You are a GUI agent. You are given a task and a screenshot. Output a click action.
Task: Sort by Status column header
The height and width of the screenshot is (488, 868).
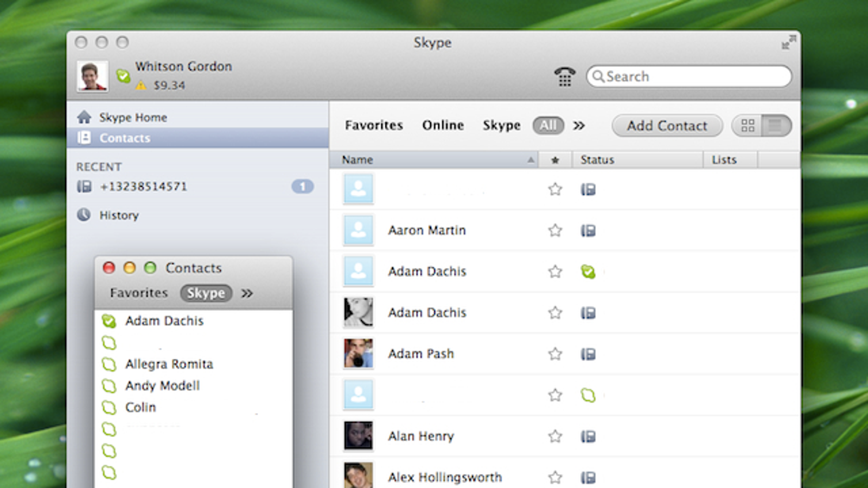click(x=637, y=159)
